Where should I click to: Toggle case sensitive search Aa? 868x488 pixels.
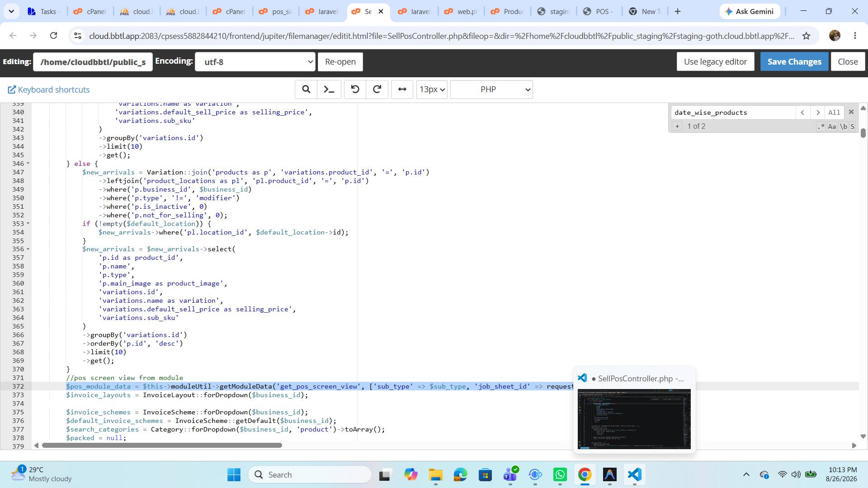pos(832,127)
